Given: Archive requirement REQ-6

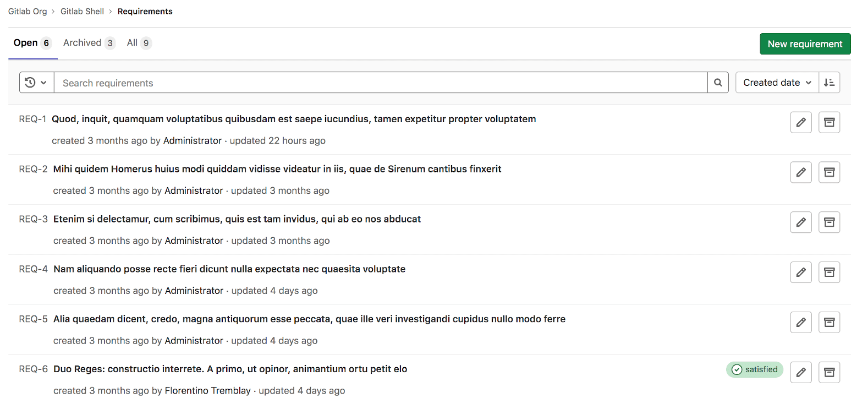Looking at the screenshot, I should [x=829, y=372].
